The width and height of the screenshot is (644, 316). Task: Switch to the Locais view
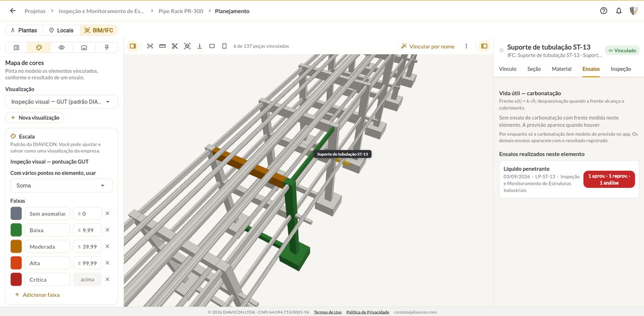61,30
